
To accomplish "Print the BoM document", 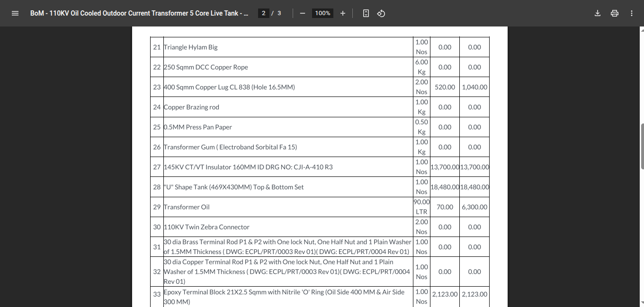I will (615, 13).
